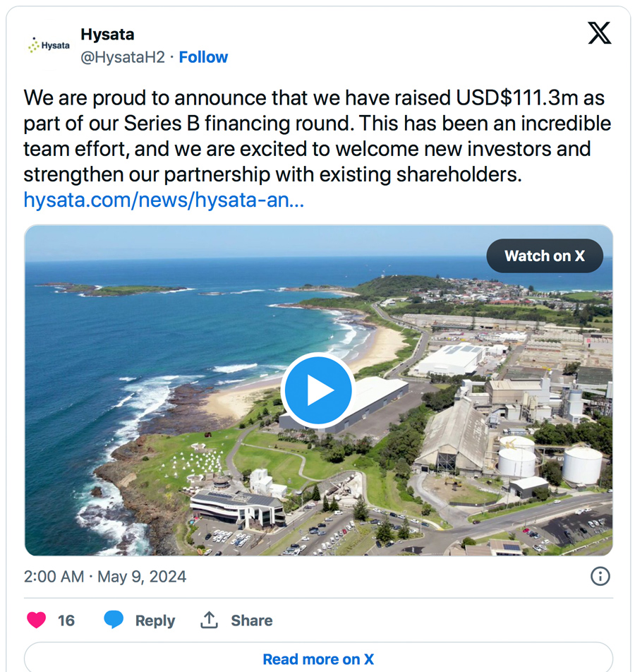The height and width of the screenshot is (672, 635).
Task: Click the Share text label
Action: pyautogui.click(x=251, y=620)
